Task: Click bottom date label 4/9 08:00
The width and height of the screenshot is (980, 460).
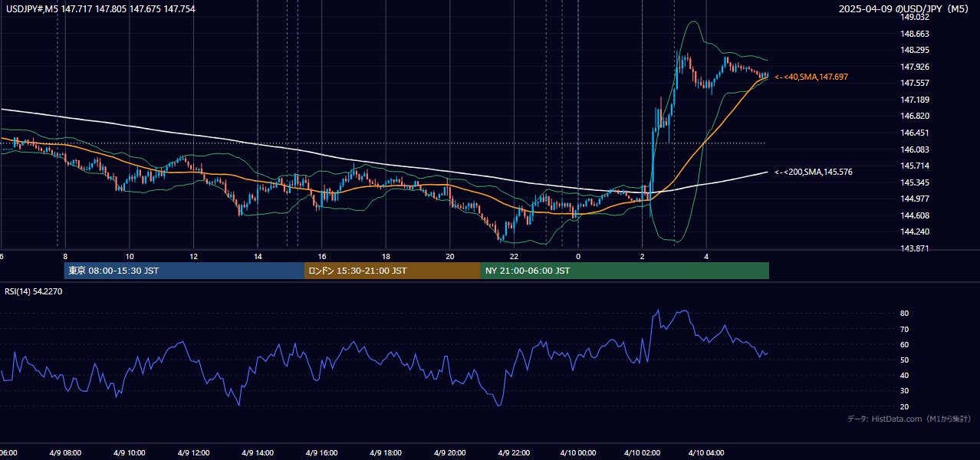Action: pyautogui.click(x=65, y=453)
